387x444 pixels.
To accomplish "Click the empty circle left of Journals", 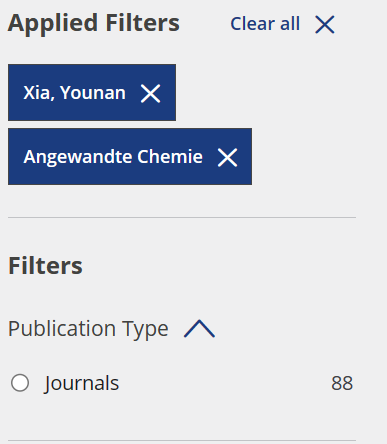I will (x=20, y=383).
